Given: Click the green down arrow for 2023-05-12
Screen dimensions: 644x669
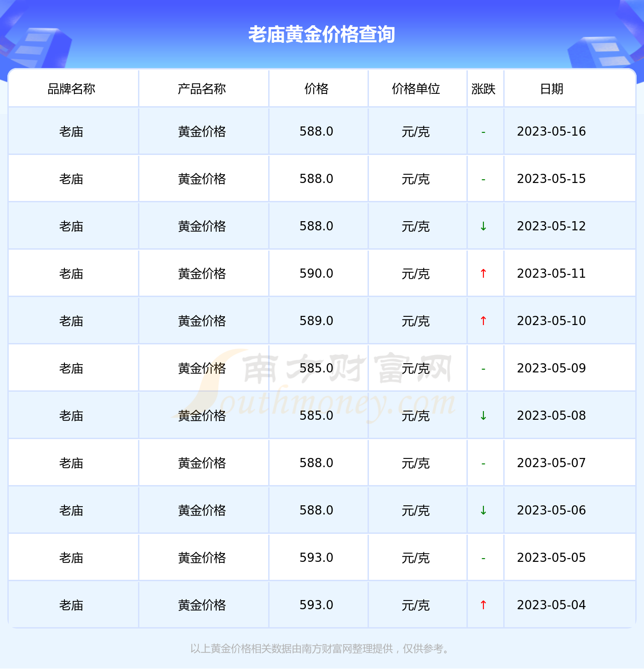Looking at the screenshot, I should pos(483,226).
